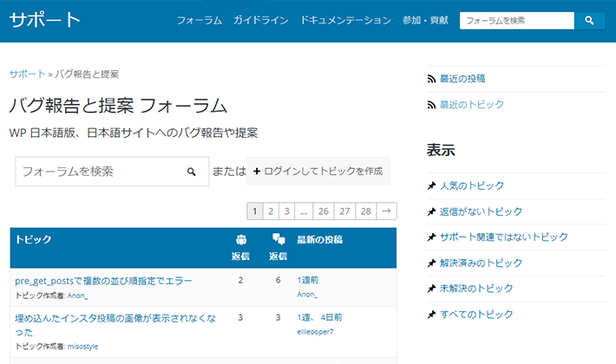Click the サポート breadcrumb link
The height and width of the screenshot is (364, 616).
click(x=27, y=75)
